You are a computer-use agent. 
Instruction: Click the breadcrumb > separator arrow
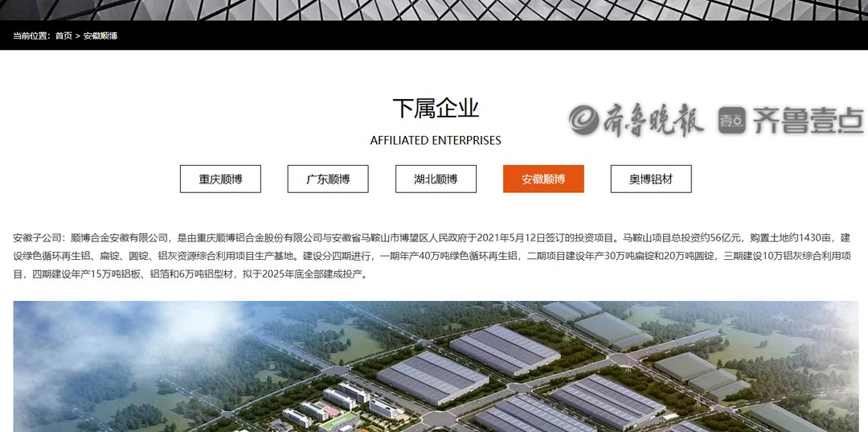pos(78,36)
